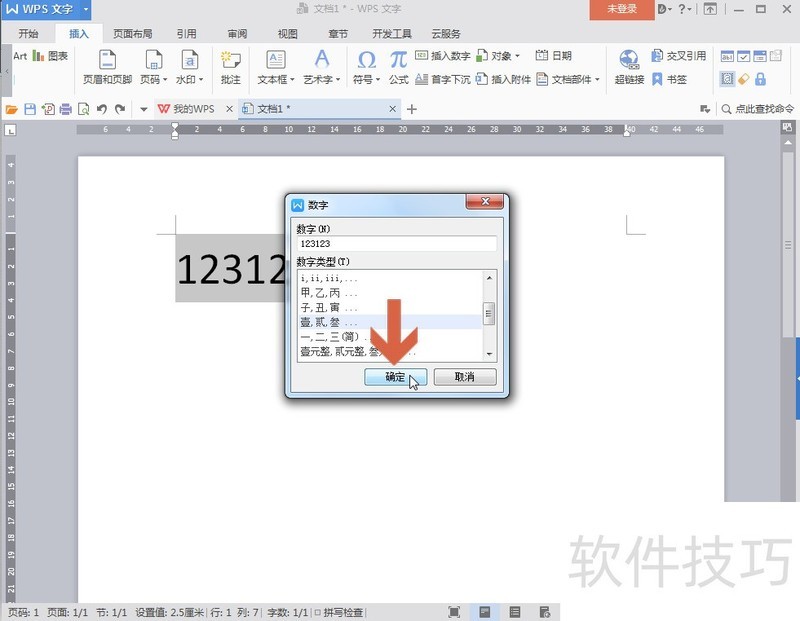800x621 pixels.
Task: Click the open folder icon in quick toolbar
Action: pos(11,109)
